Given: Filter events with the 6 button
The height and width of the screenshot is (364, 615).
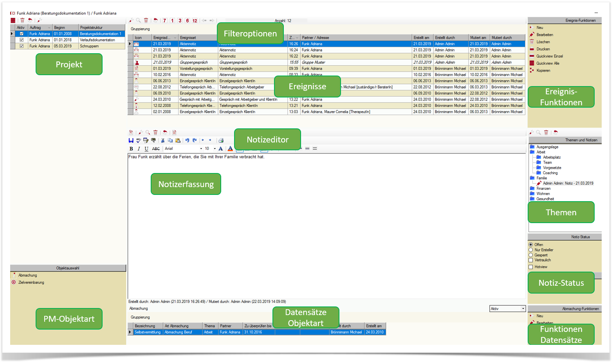Looking at the screenshot, I should (188, 21).
